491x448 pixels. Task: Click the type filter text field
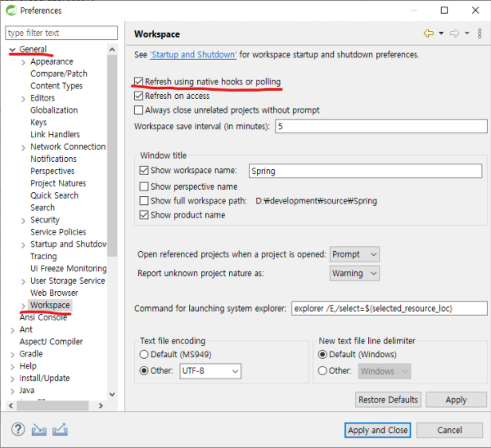coord(61,33)
